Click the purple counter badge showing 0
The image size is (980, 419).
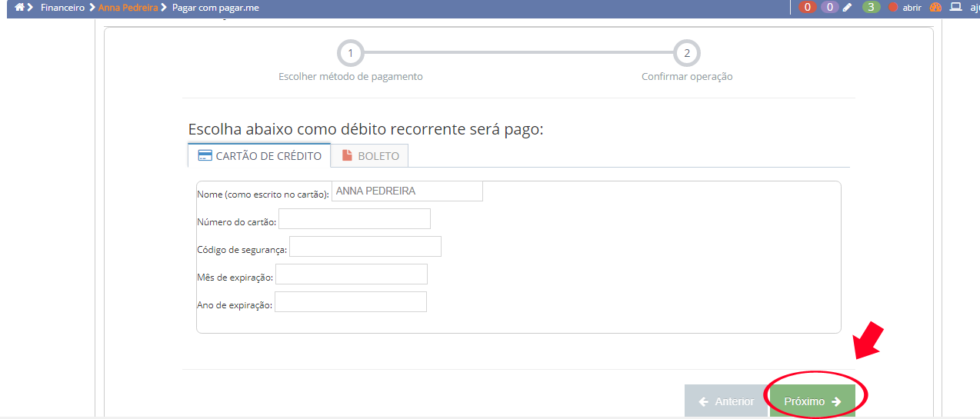(x=829, y=7)
